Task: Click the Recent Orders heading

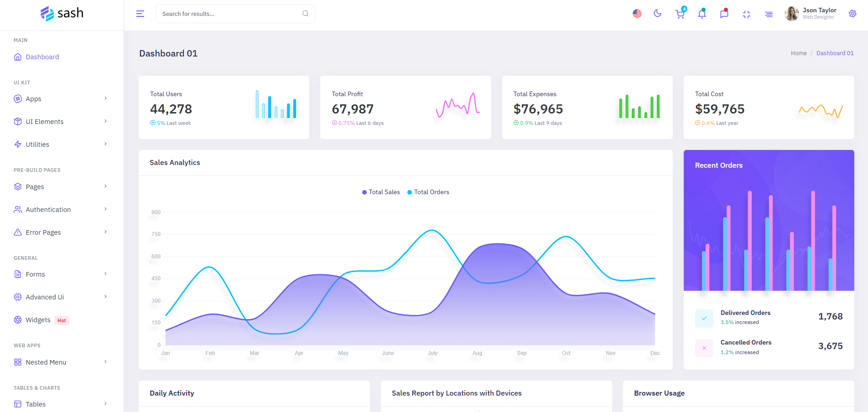Action: click(719, 165)
